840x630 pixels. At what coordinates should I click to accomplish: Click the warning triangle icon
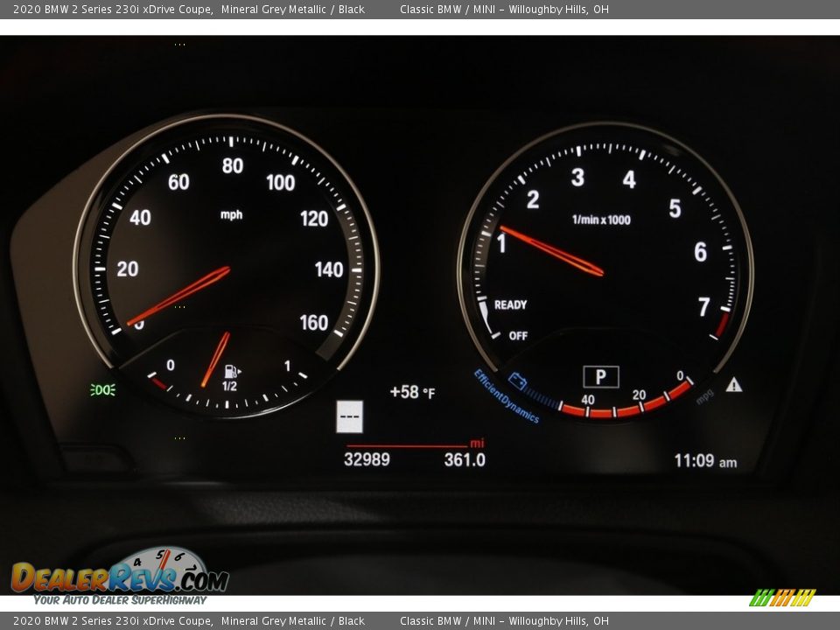[734, 385]
